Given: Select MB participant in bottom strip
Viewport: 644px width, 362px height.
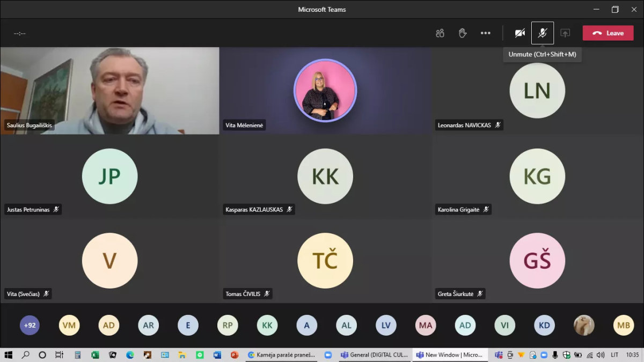Looking at the screenshot, I should [x=624, y=325].
